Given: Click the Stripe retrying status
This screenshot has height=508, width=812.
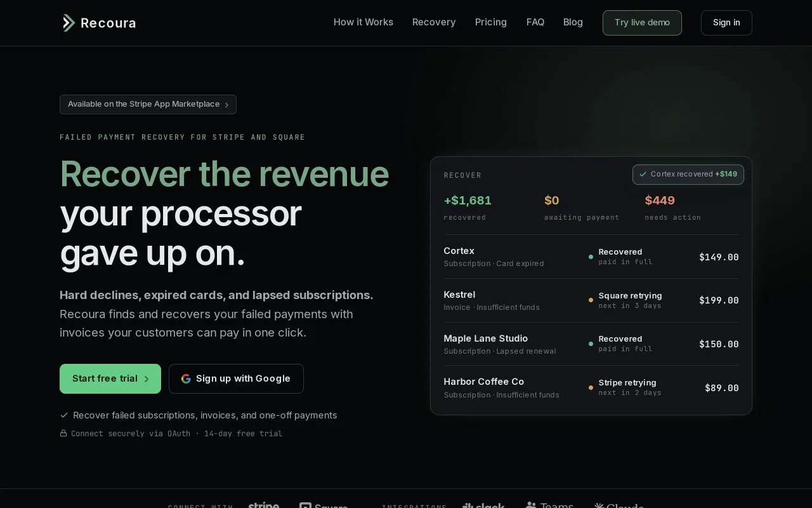Looking at the screenshot, I should click(x=627, y=383).
